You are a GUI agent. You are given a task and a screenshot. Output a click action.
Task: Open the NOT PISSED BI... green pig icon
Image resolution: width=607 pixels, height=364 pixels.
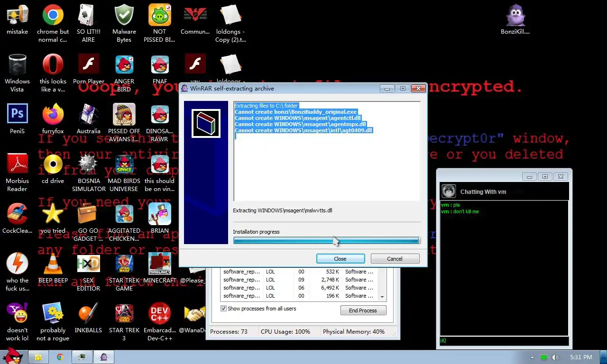pos(159,24)
